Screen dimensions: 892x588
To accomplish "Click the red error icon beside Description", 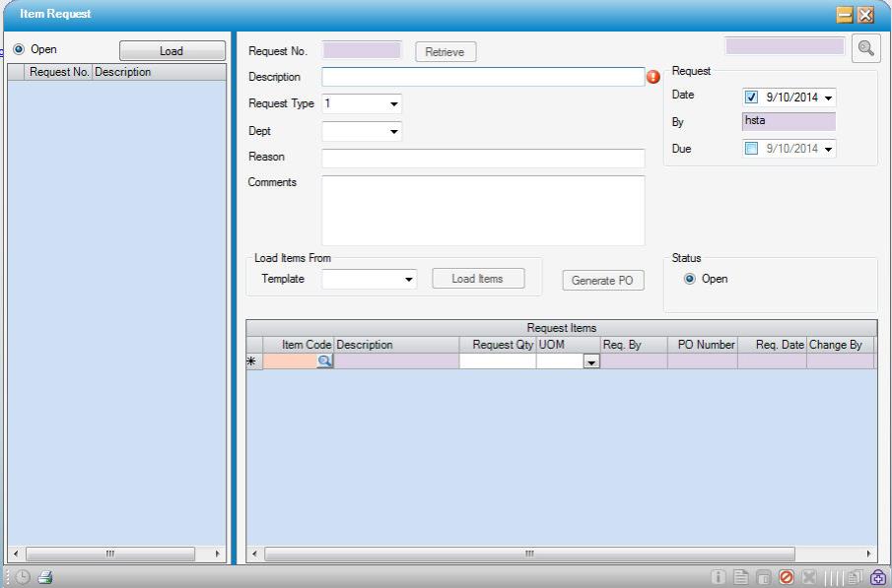I will click(653, 78).
